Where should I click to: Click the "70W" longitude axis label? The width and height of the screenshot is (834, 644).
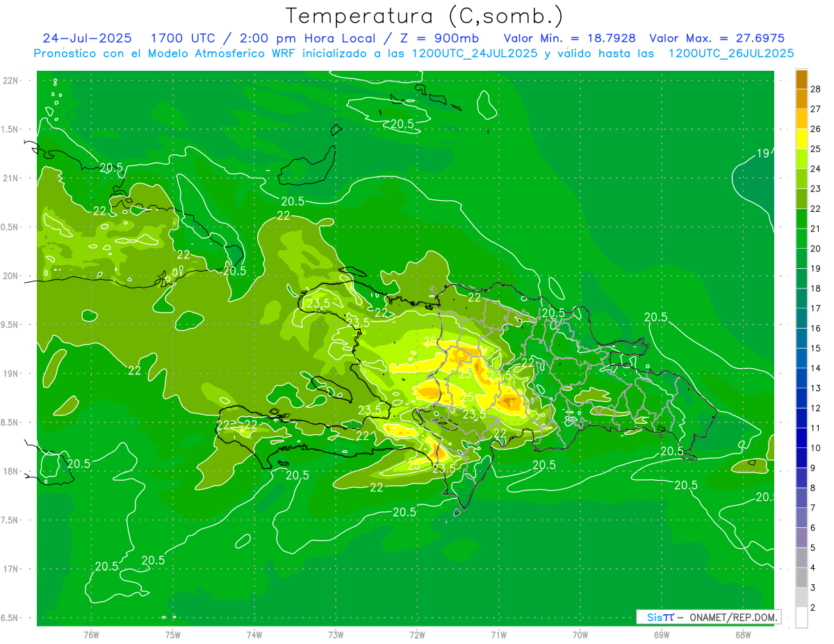tap(580, 635)
